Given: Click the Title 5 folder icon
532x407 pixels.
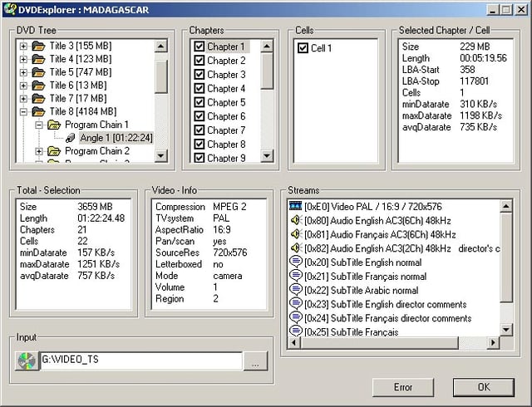Looking at the screenshot, I should tap(38, 72).
